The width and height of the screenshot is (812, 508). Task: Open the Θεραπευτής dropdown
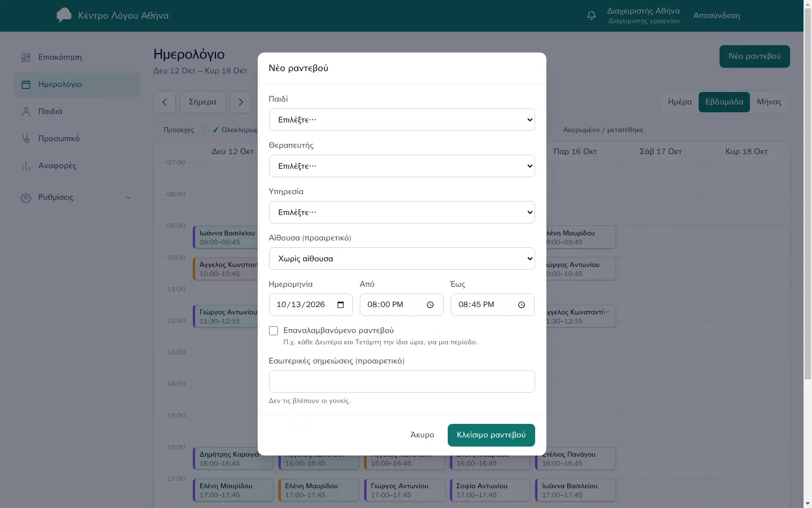[402, 166]
